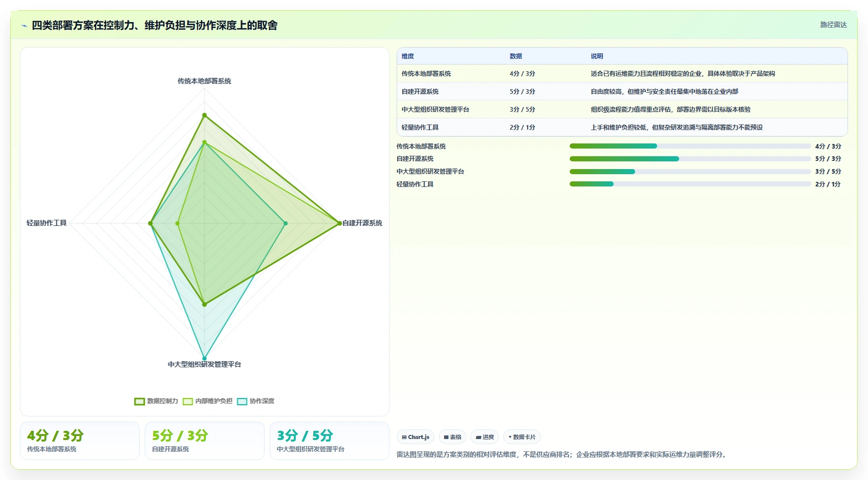The image size is (868, 480).
Task: Click the Chart.js chip
Action: (416, 437)
